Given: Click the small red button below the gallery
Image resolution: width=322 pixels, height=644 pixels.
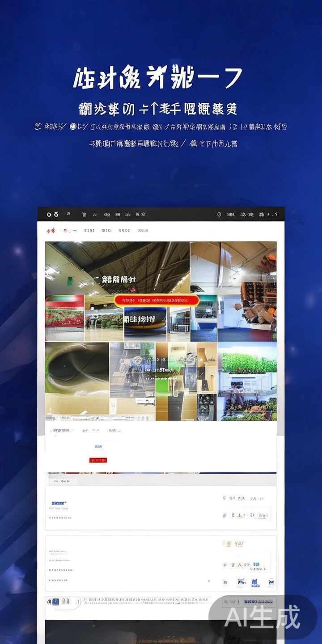Looking at the screenshot, I should (98, 460).
